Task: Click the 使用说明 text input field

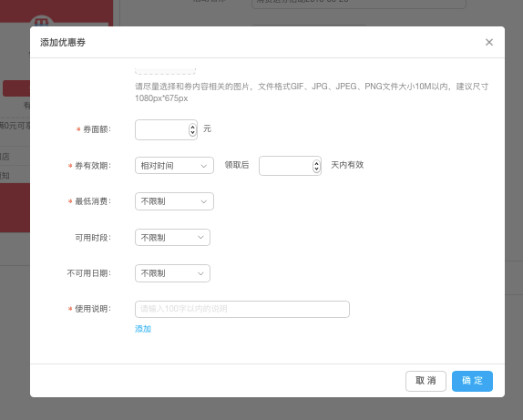Action: click(242, 309)
